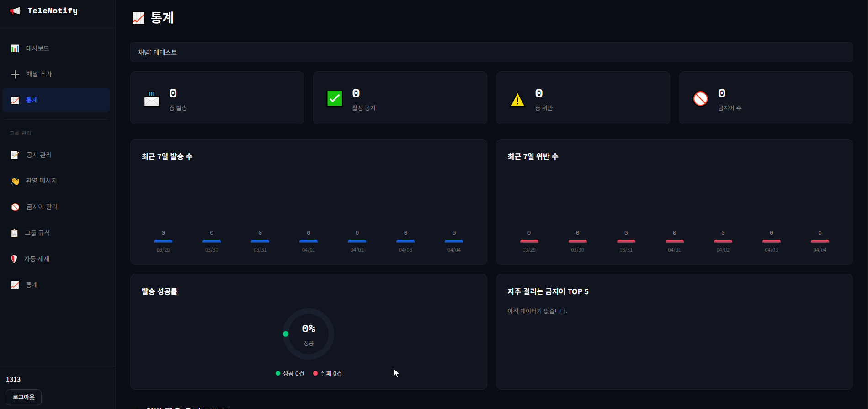Open the 환영 메시지 page

(x=41, y=181)
